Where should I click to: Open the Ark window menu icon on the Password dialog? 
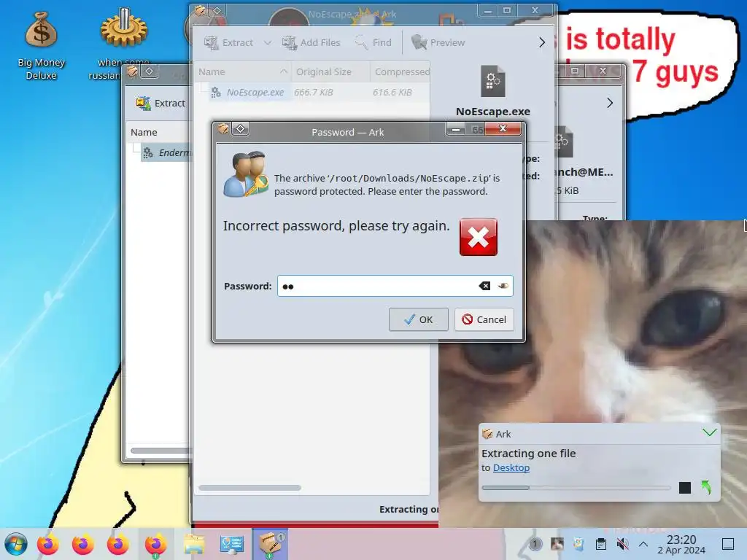point(222,128)
